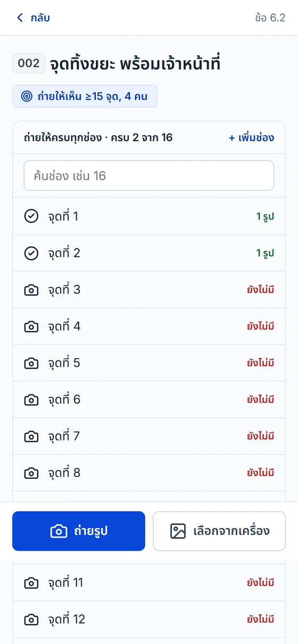Click the image icon in เลือกจากเครื่อง button

tap(178, 531)
